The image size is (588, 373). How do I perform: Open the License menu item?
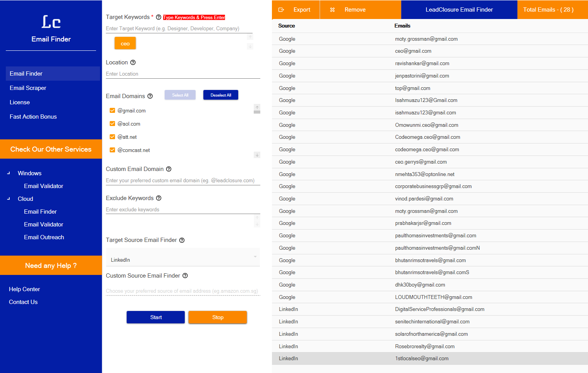[20, 102]
